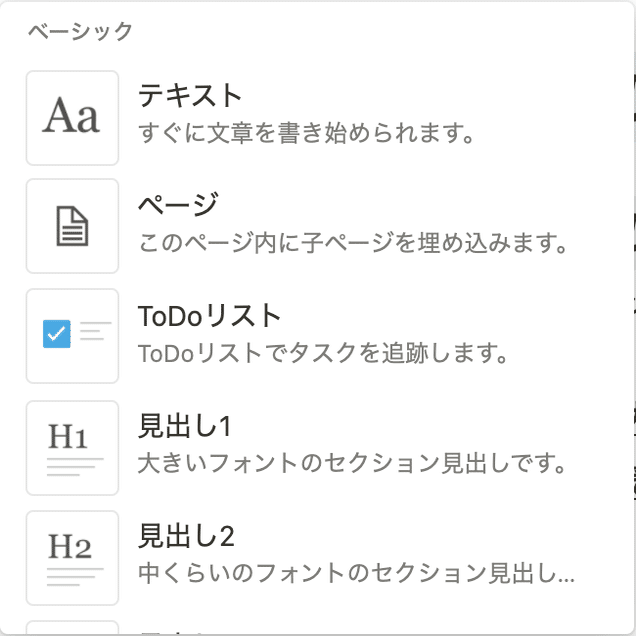The image size is (636, 636).
Task: Click description このページ内に子ページを埋め込みます
Action: pos(352,242)
